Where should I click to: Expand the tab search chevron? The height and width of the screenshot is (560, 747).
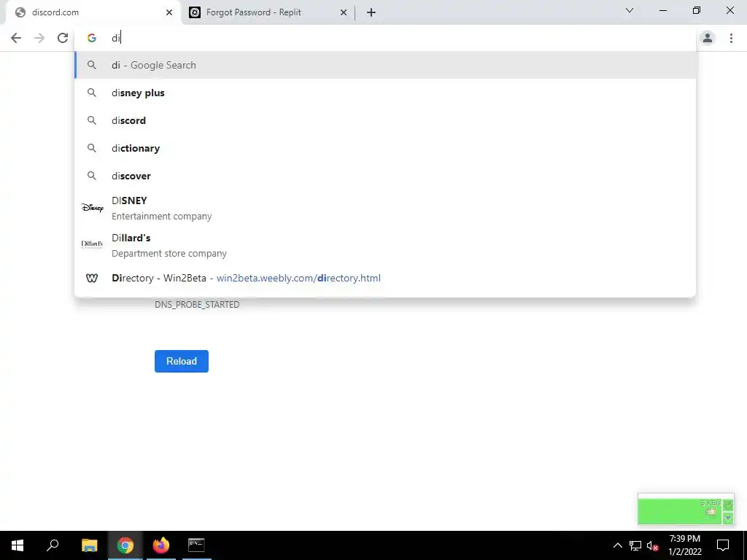[630, 10]
